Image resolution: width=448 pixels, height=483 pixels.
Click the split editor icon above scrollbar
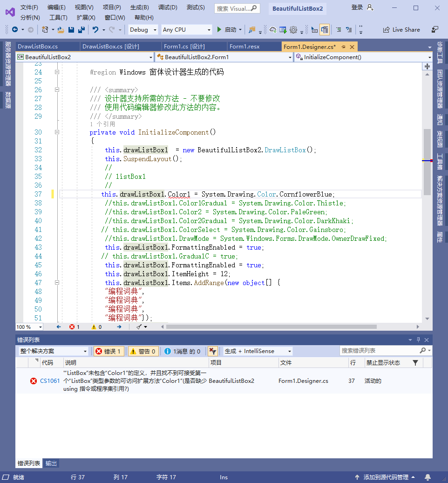coord(427,66)
